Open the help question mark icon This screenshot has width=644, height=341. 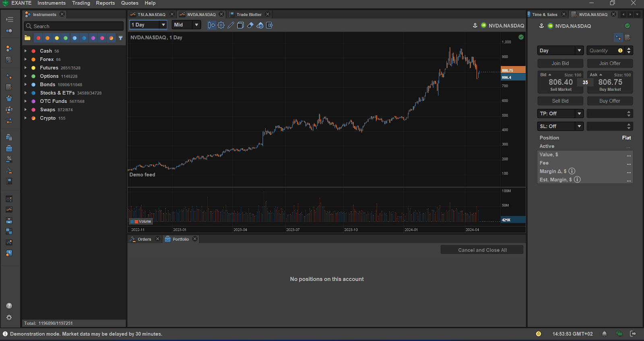point(9,306)
